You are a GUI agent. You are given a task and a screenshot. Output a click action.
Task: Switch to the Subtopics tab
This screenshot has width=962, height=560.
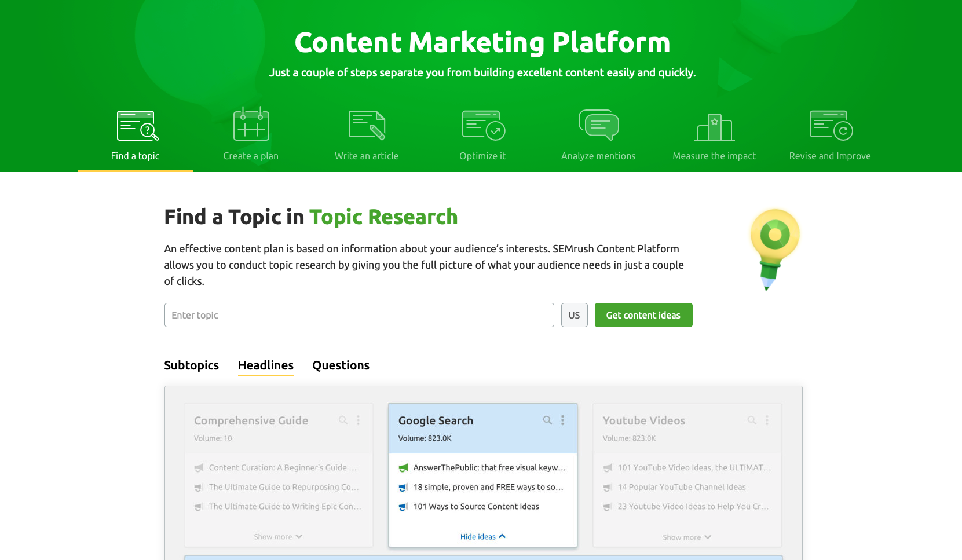coord(191,365)
